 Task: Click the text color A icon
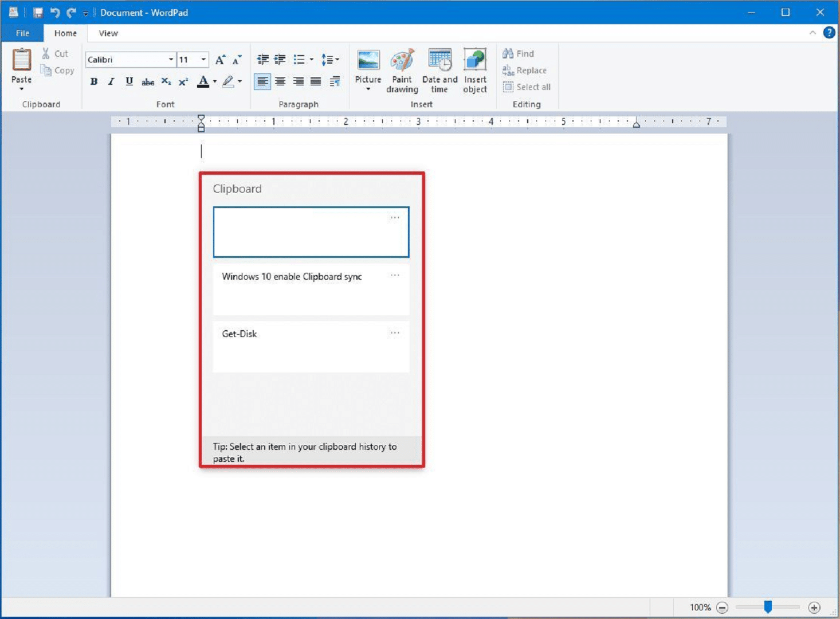203,81
